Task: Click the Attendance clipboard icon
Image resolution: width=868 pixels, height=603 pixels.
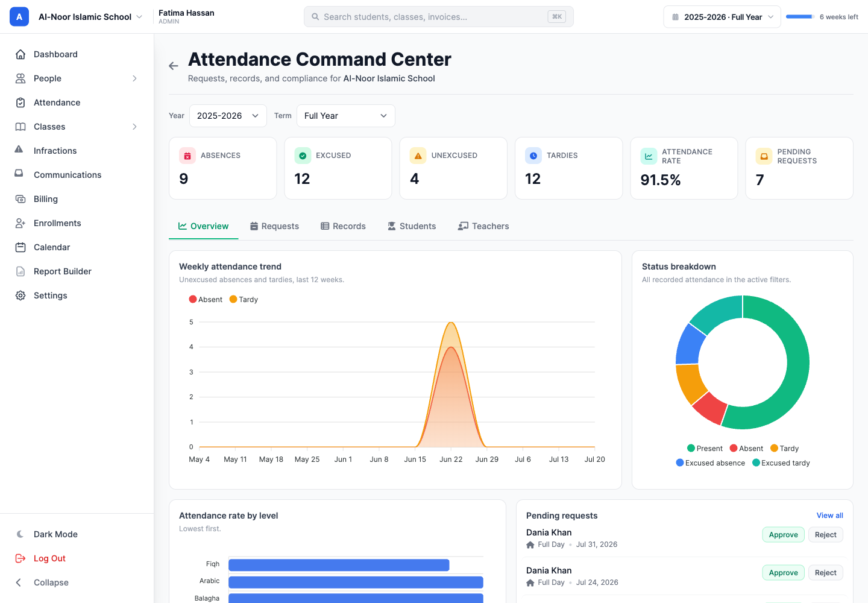Action: tap(20, 103)
